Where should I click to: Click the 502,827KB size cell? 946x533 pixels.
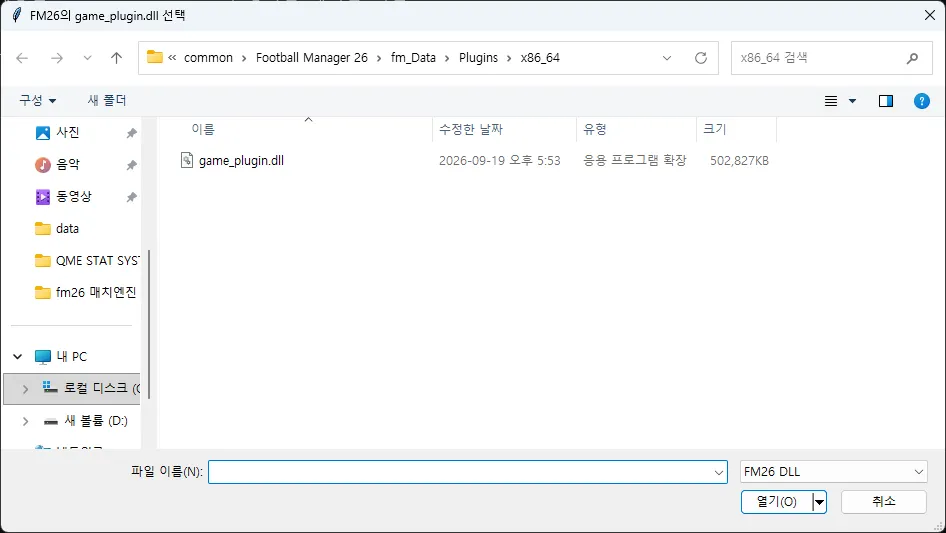click(739, 161)
